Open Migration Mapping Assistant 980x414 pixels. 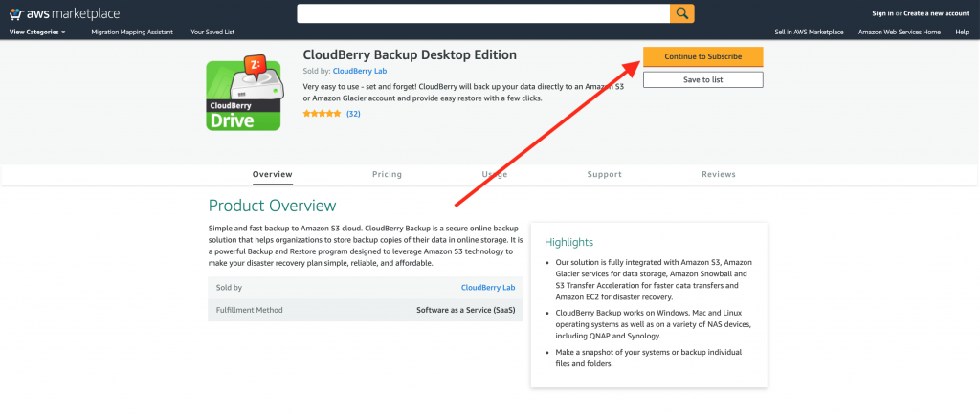click(x=132, y=32)
